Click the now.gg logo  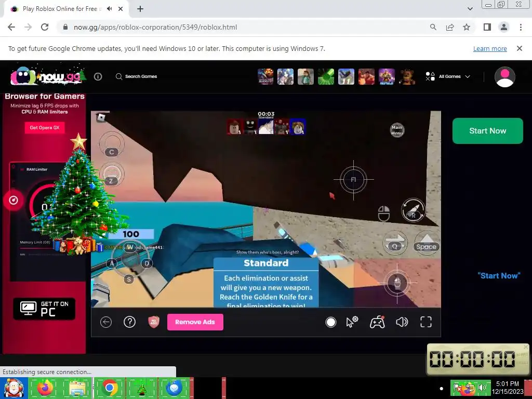coord(47,76)
